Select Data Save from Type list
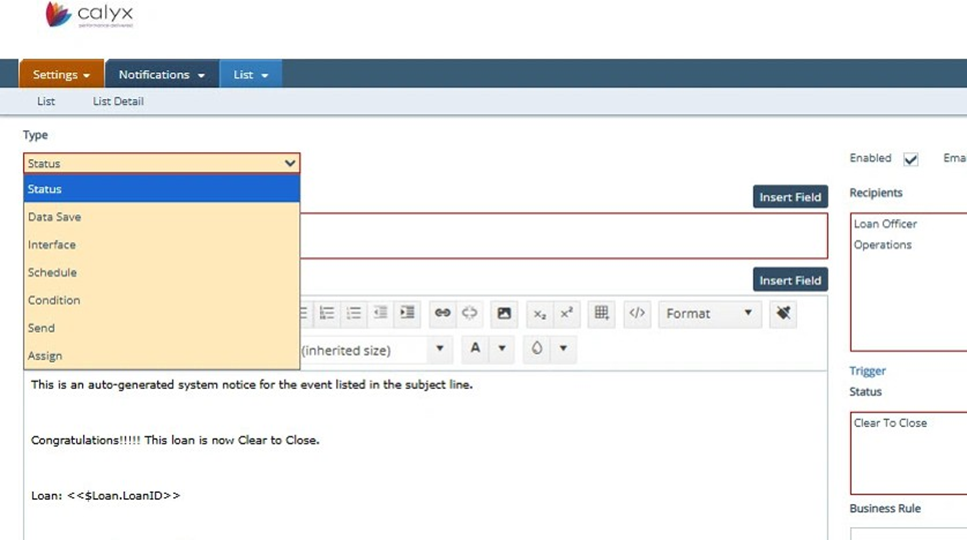Viewport: 967px width, 540px height. (55, 217)
